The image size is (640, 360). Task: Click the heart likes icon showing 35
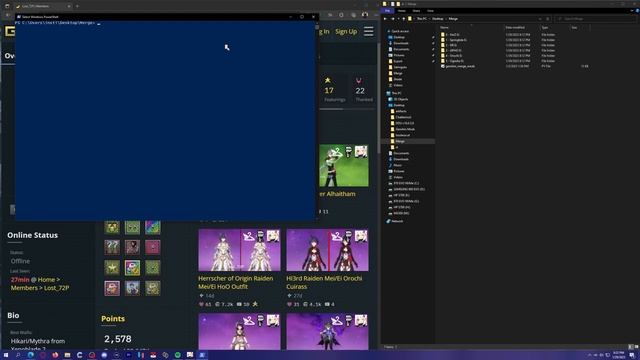pyautogui.click(x=289, y=304)
